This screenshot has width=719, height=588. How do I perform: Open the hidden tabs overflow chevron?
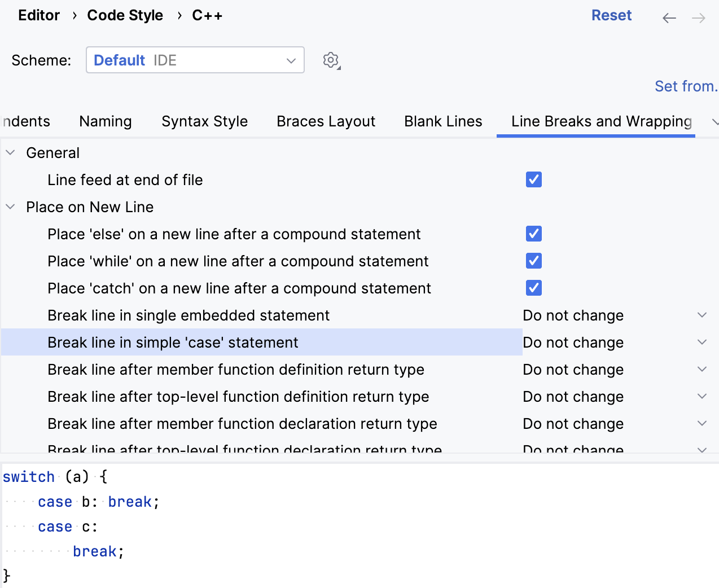(x=714, y=122)
